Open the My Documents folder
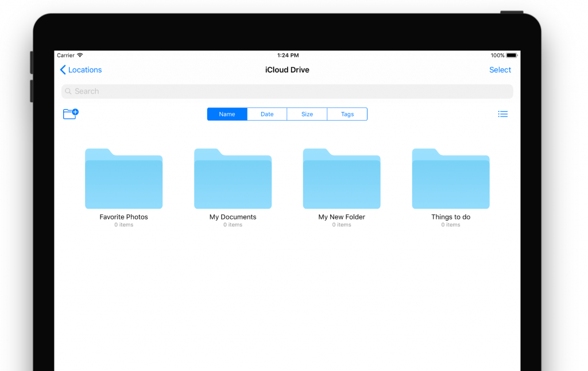Image resolution: width=588 pixels, height=371 pixels. (x=233, y=179)
